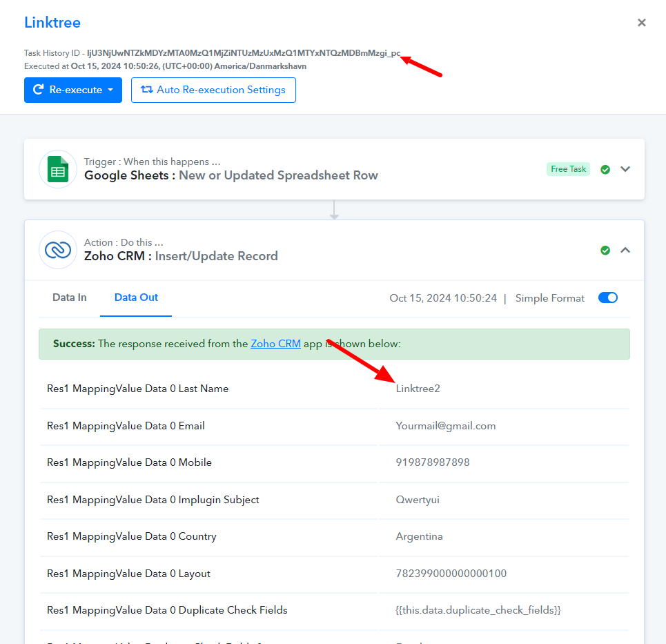The image size is (666, 644).
Task: Click the Argentina country value
Action: pyautogui.click(x=419, y=536)
